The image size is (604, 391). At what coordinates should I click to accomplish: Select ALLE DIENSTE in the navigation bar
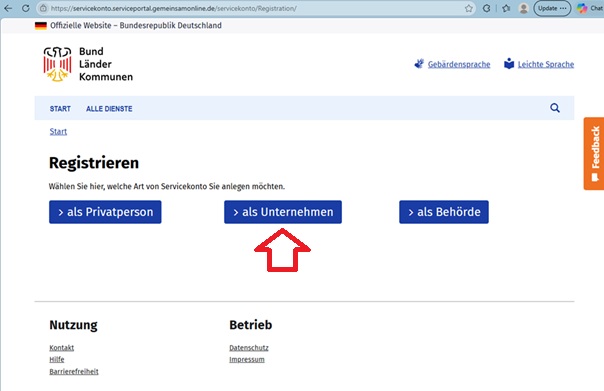pos(109,109)
